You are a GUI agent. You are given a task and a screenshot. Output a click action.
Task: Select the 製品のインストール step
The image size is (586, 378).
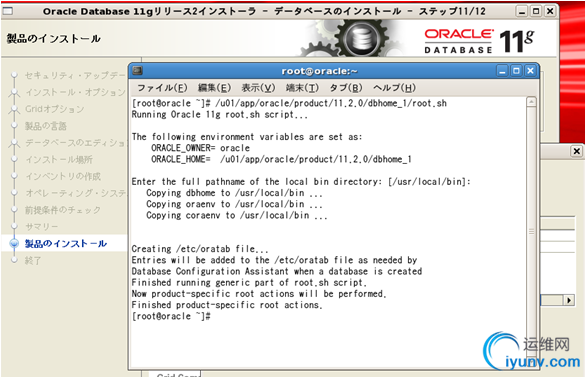click(66, 243)
